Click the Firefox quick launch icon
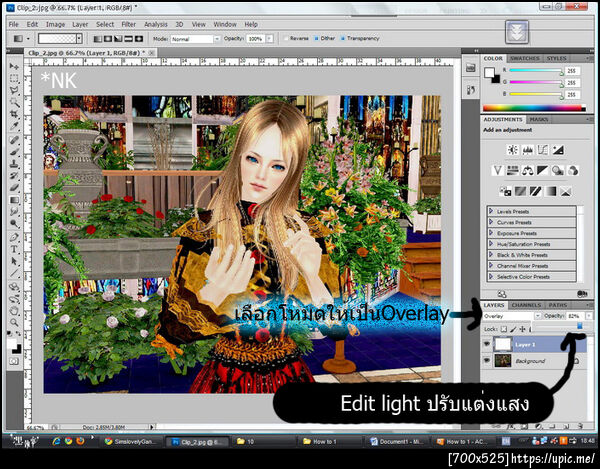 pyautogui.click(x=80, y=441)
